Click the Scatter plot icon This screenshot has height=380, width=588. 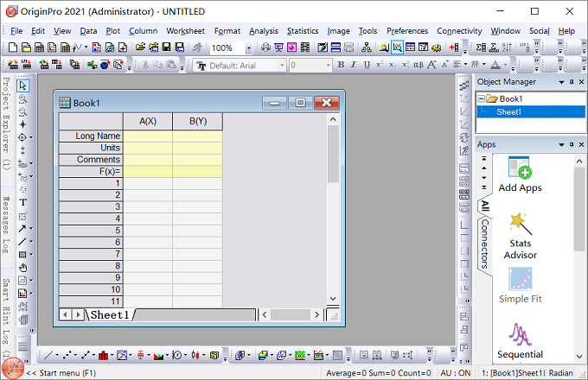pos(67,355)
